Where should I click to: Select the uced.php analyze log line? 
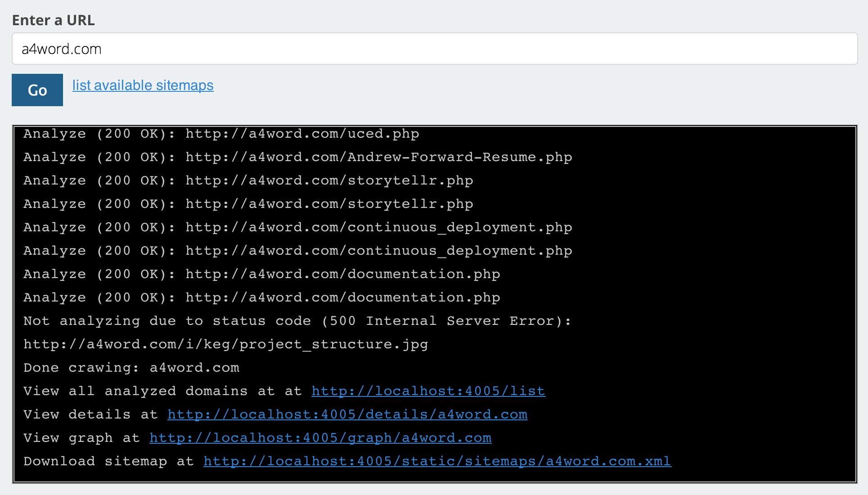coord(221,134)
